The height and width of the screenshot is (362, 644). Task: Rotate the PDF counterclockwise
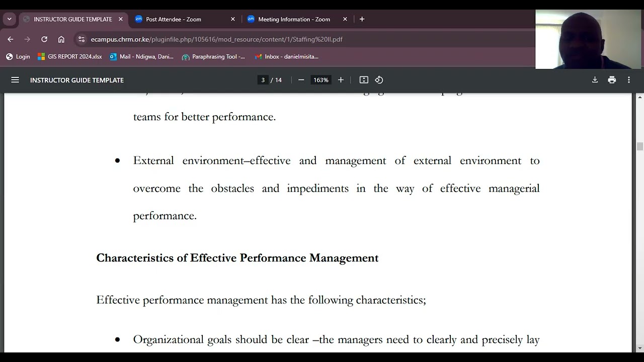pyautogui.click(x=379, y=80)
